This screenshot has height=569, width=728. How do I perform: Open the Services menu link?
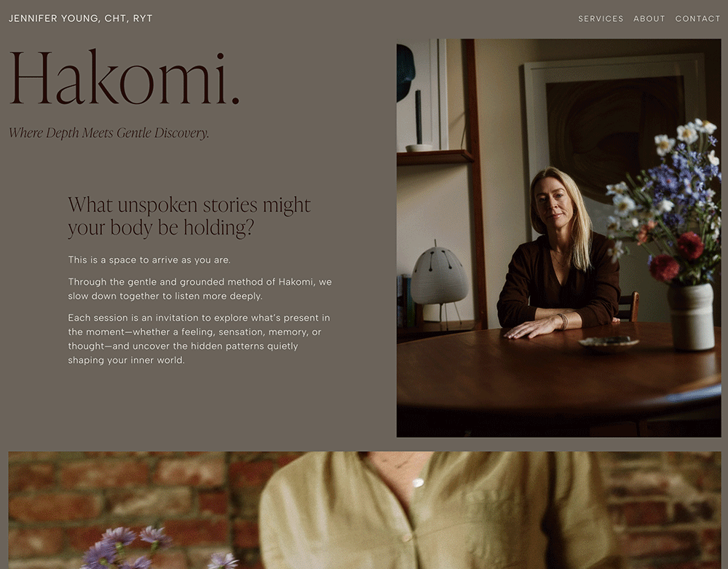tap(601, 19)
